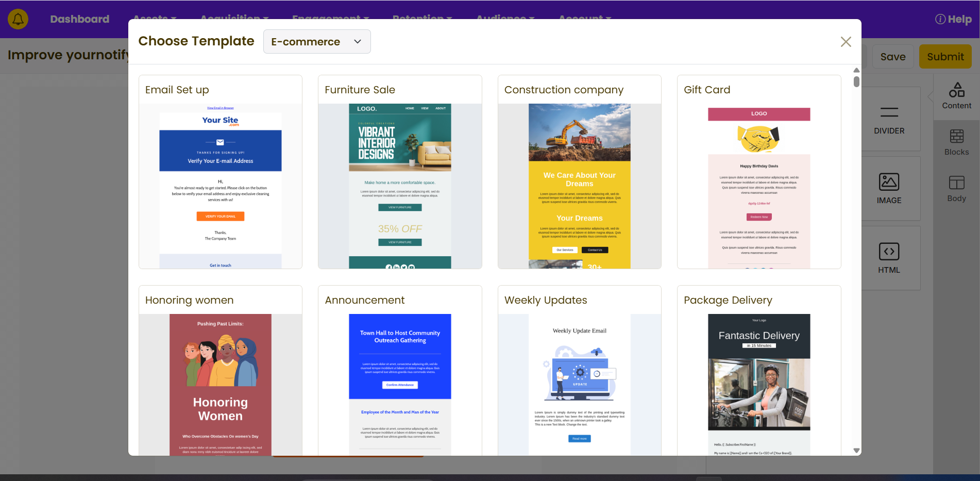Click the scrollbar up arrow in template list
The image size is (980, 481).
[x=856, y=70]
